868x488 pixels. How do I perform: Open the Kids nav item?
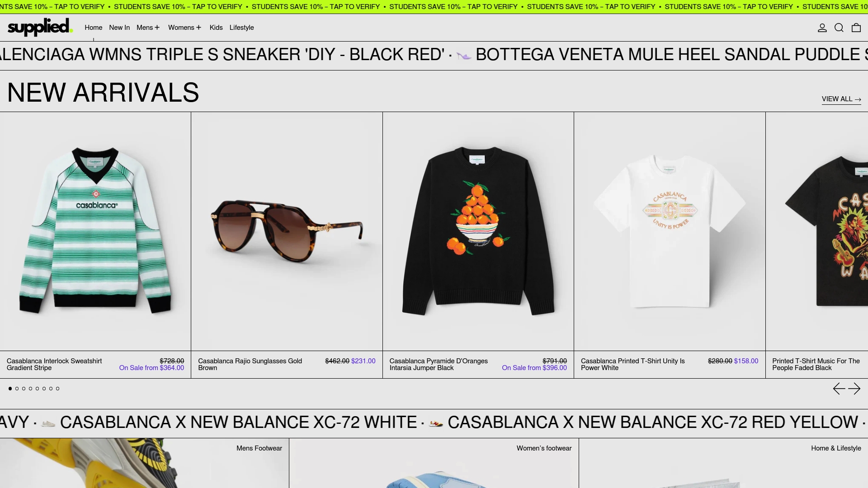(x=216, y=28)
